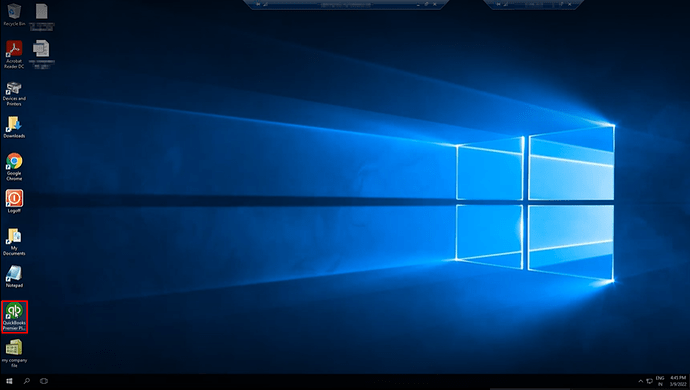This screenshot has height=390, width=690.
Task: Open the taskbar clock and date
Action: pyautogui.click(x=678, y=381)
